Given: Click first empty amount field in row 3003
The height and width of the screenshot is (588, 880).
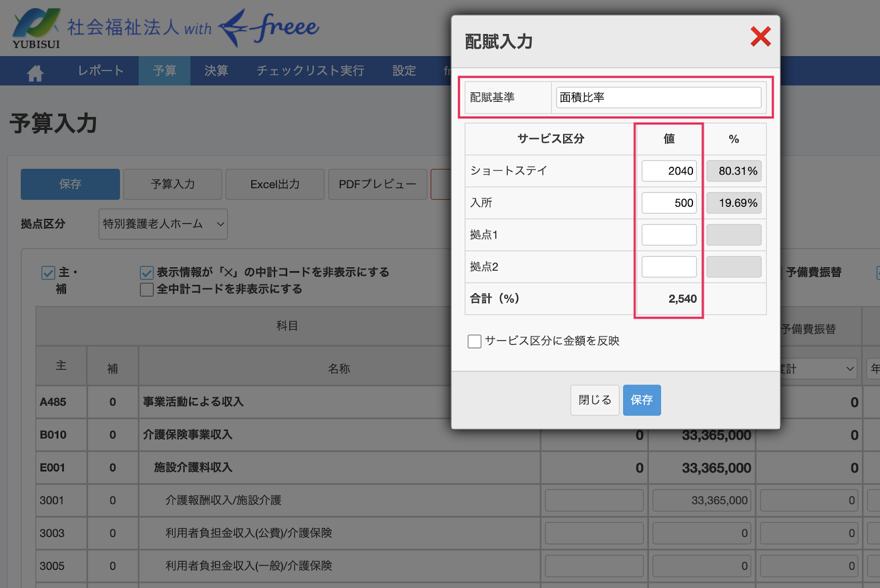Looking at the screenshot, I should (x=594, y=533).
